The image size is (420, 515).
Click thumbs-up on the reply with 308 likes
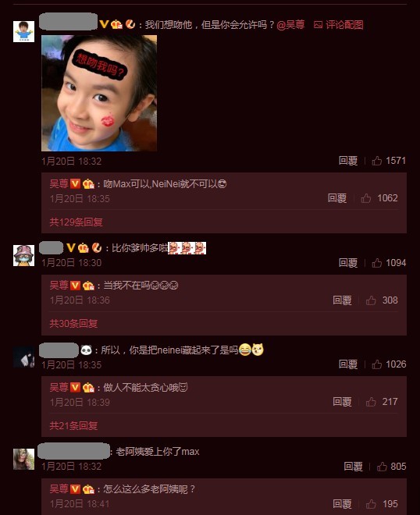[371, 300]
